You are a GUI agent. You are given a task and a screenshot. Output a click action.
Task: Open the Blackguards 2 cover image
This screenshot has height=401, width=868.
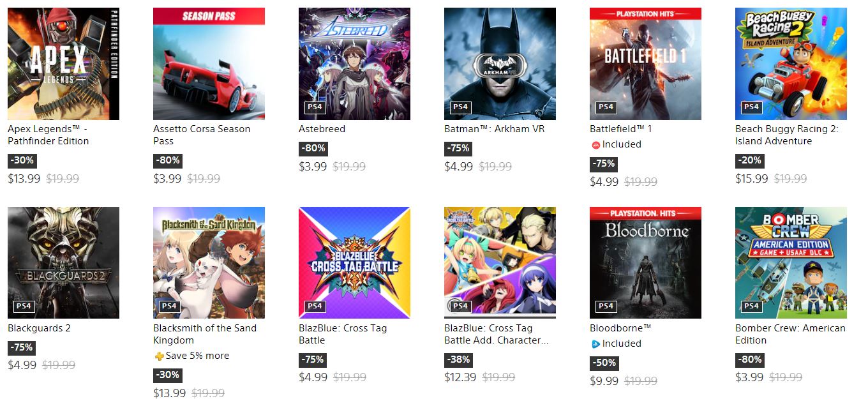coord(63,262)
